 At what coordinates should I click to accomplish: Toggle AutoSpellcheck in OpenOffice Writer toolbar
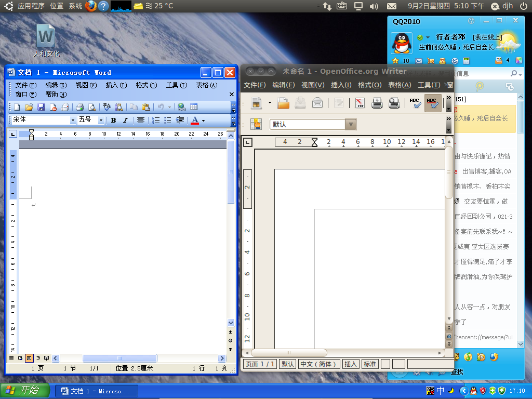point(432,103)
